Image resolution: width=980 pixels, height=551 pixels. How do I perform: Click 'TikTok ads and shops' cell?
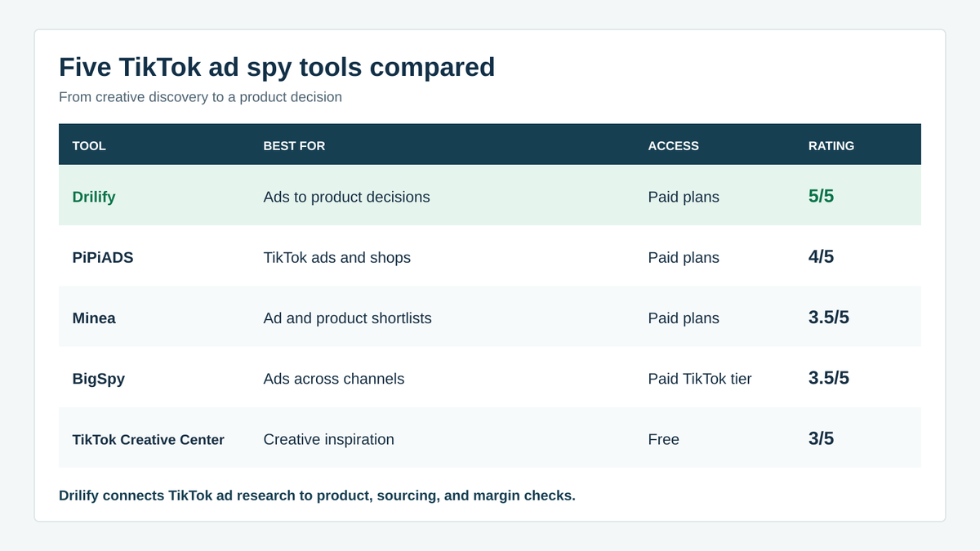(337, 257)
